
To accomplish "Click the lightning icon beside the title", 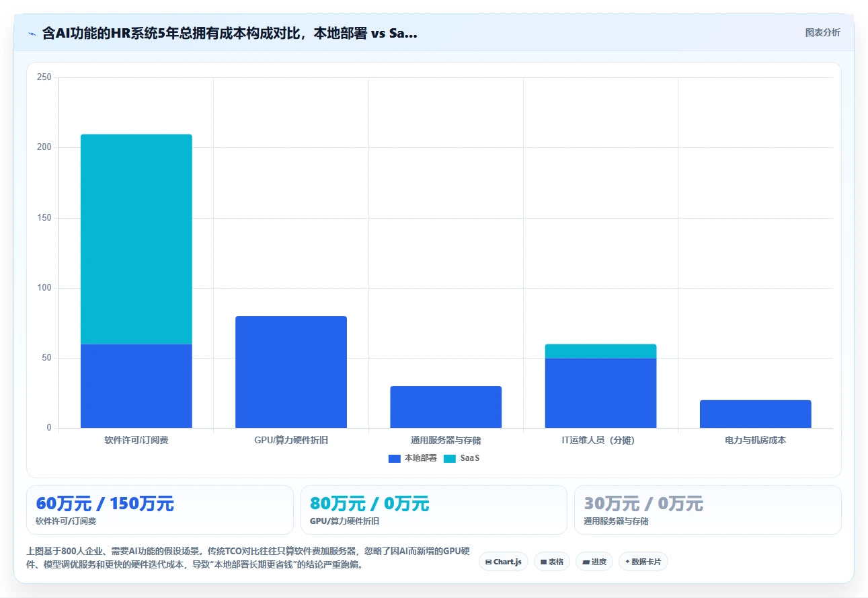I will coord(32,33).
